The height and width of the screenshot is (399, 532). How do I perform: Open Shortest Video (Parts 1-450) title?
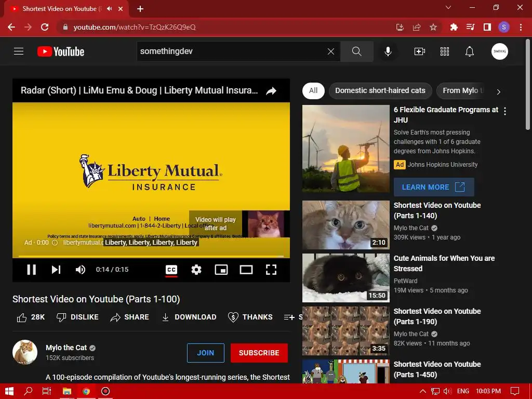[x=437, y=369]
